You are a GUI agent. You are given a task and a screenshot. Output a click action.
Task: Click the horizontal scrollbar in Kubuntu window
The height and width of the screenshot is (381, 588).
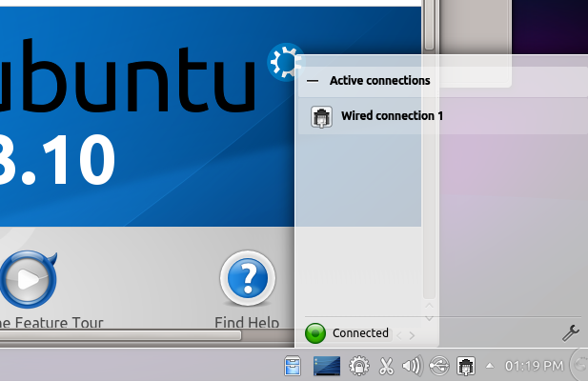pyautogui.click(x=120, y=335)
